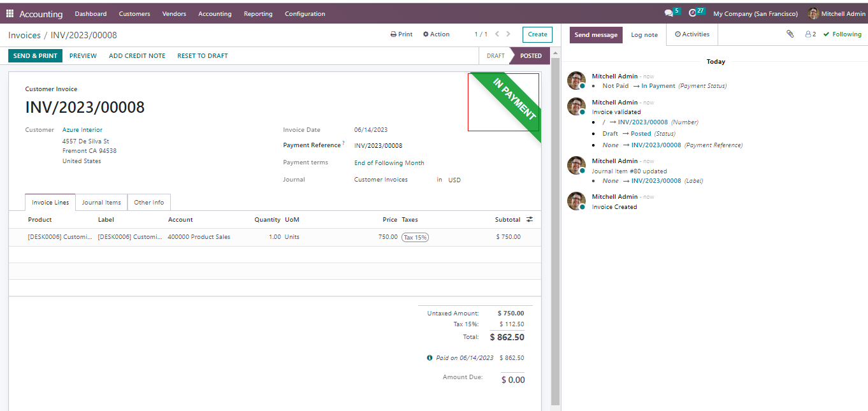The image size is (868, 411).
Task: Click the Add Credit Note button
Action: pos(137,56)
